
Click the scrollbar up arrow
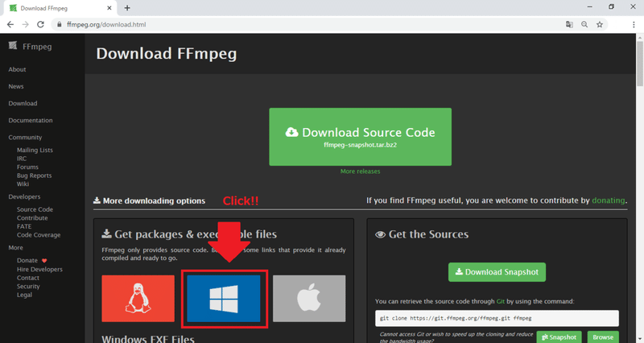tap(640, 37)
